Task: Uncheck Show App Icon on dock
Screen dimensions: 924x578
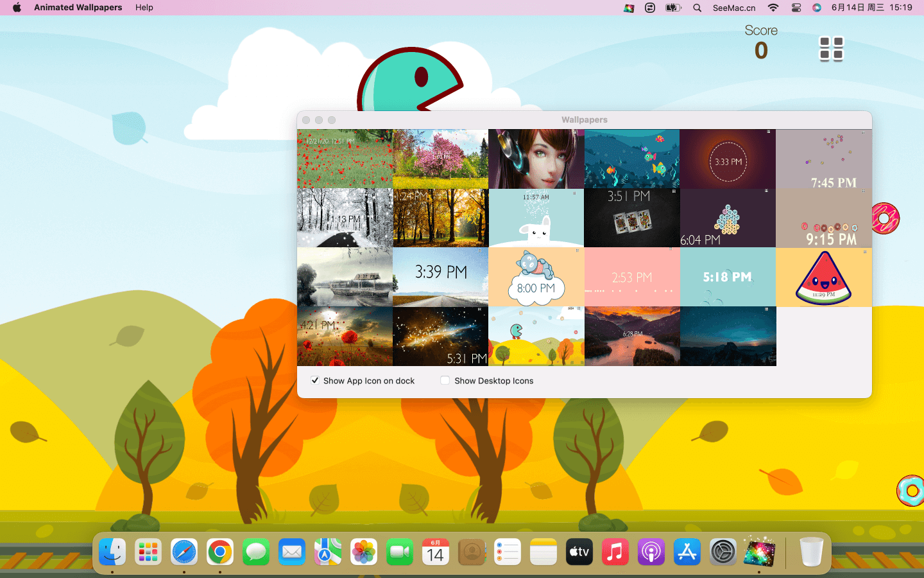Action: [x=315, y=380]
